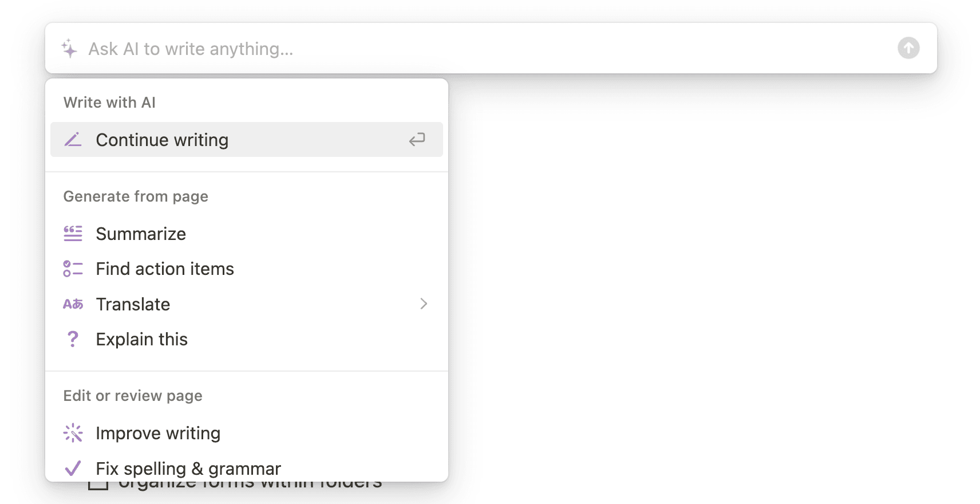Click the Find action items checklist icon
Image resolution: width=980 pixels, height=504 pixels.
(x=73, y=269)
